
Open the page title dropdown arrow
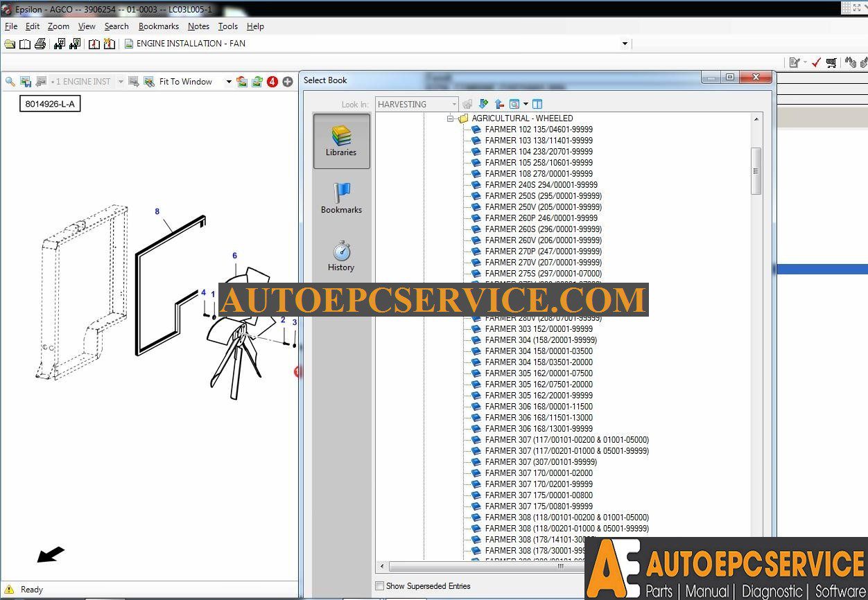click(625, 44)
